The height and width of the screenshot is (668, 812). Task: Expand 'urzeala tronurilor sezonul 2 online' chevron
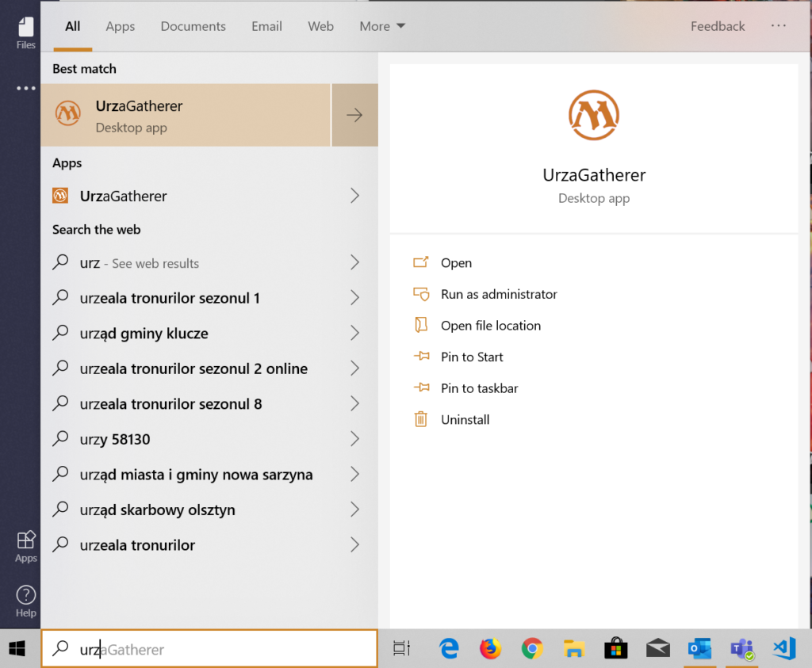coord(354,368)
